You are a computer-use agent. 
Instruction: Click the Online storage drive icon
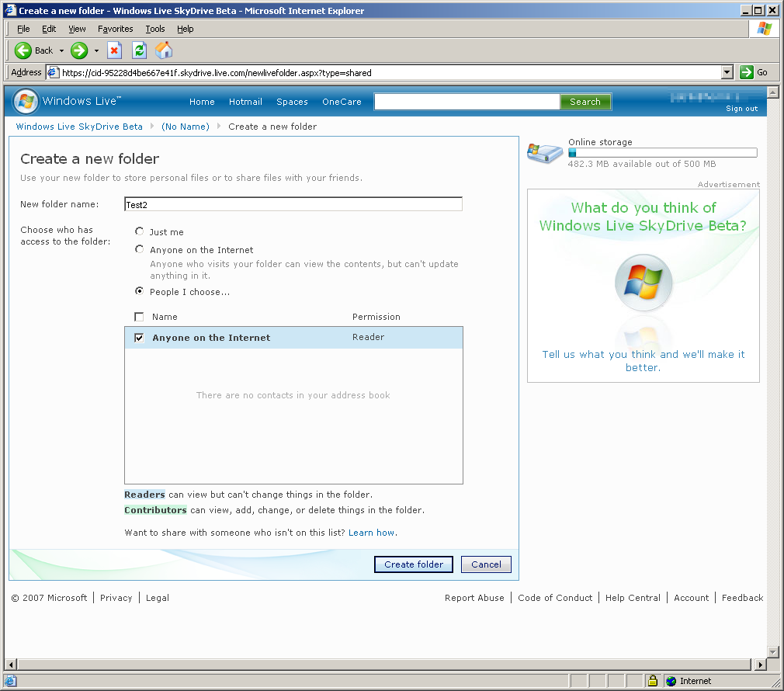click(545, 152)
